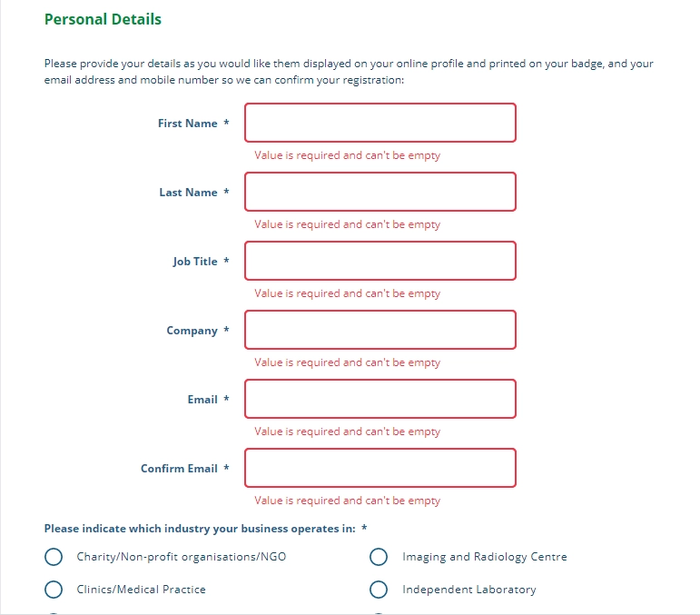
Task: Select the Company input box
Action: (x=380, y=330)
